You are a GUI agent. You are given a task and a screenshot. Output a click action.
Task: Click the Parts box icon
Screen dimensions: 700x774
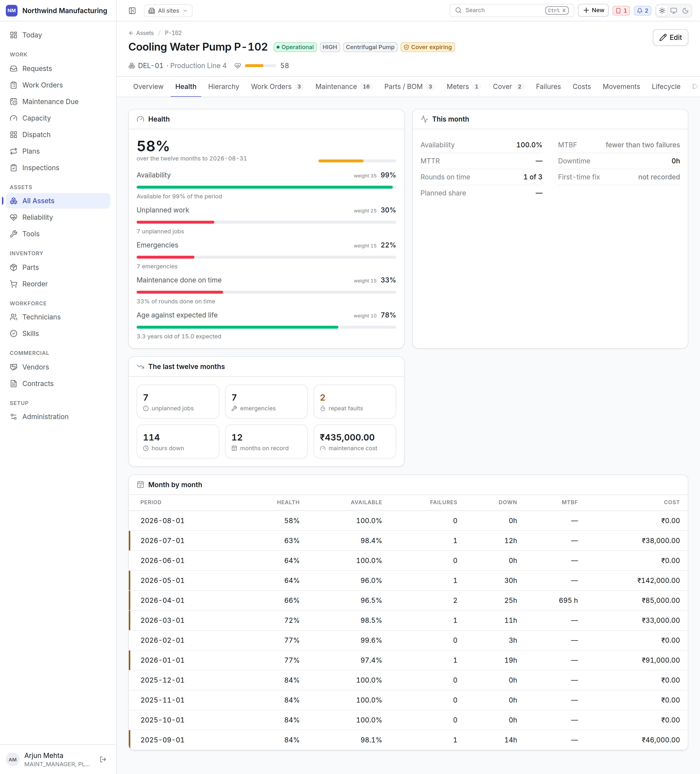(14, 267)
